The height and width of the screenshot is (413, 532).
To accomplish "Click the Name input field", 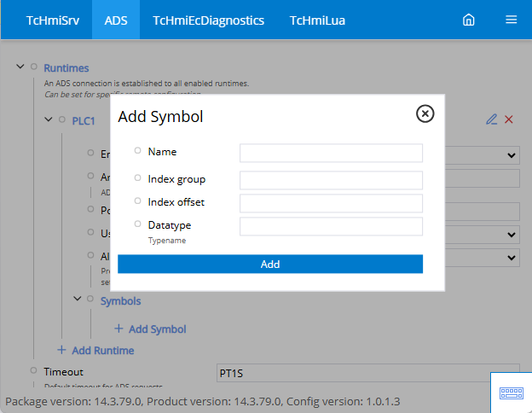I will click(x=331, y=153).
